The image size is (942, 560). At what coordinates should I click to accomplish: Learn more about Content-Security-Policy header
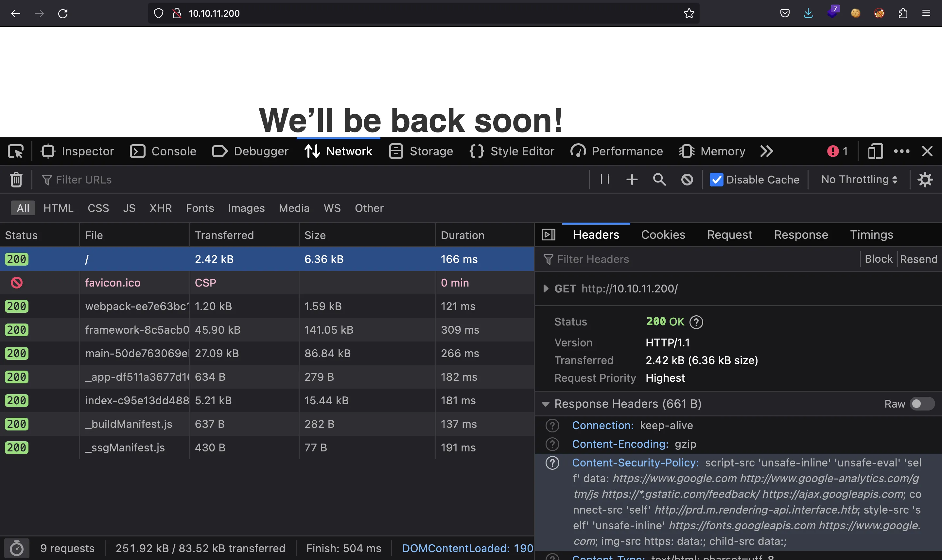click(552, 463)
